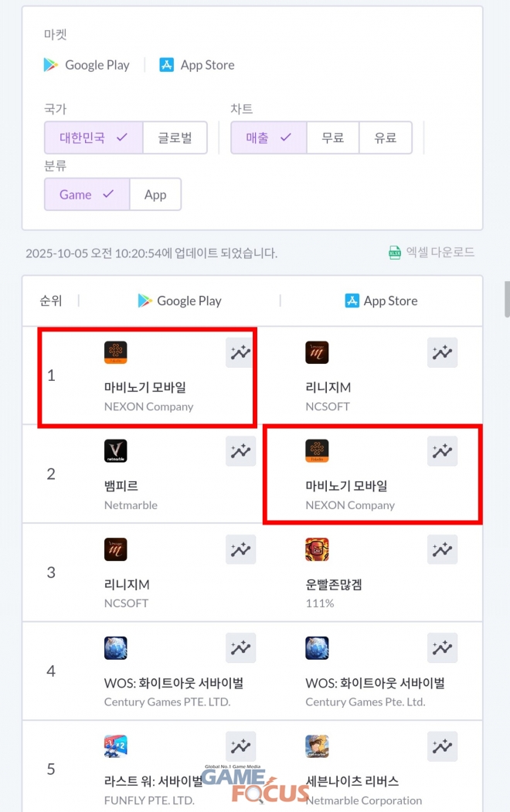Choose Google Play market filter
510x812 pixels.
87,65
